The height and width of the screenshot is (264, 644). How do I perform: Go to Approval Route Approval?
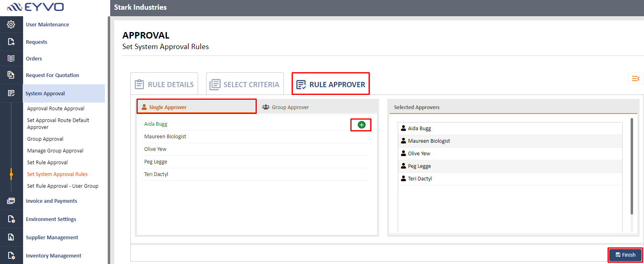tap(56, 109)
